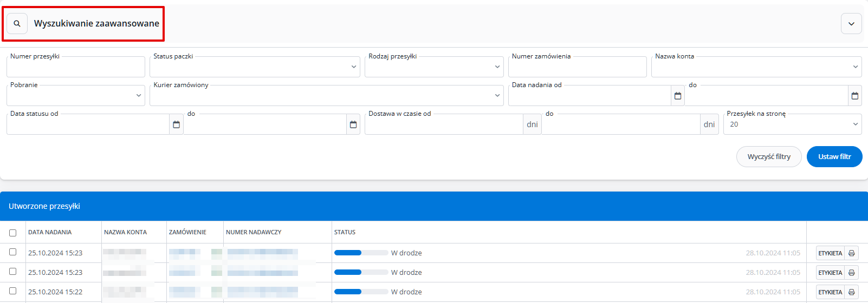The width and height of the screenshot is (868, 303).
Task: Open calendar for Data nadania do field
Action: (854, 96)
